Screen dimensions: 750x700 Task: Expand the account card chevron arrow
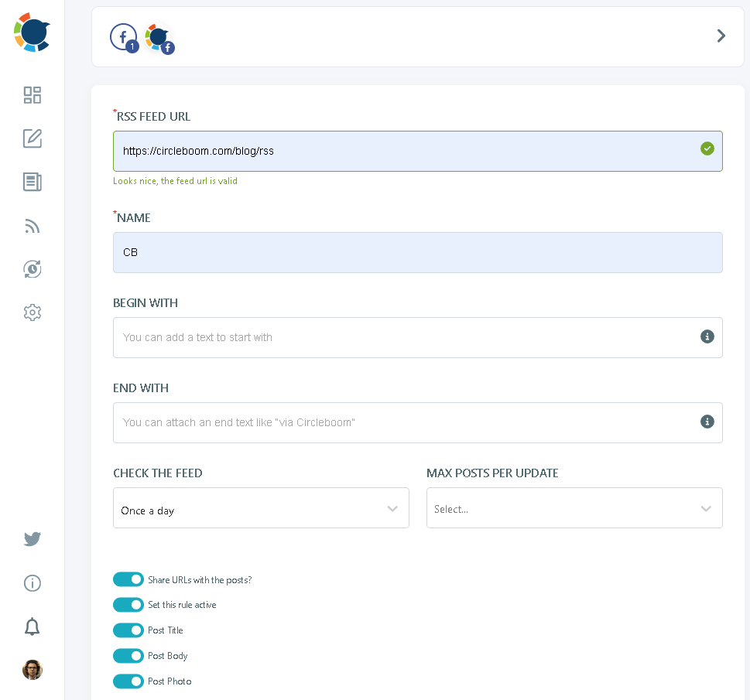(720, 36)
